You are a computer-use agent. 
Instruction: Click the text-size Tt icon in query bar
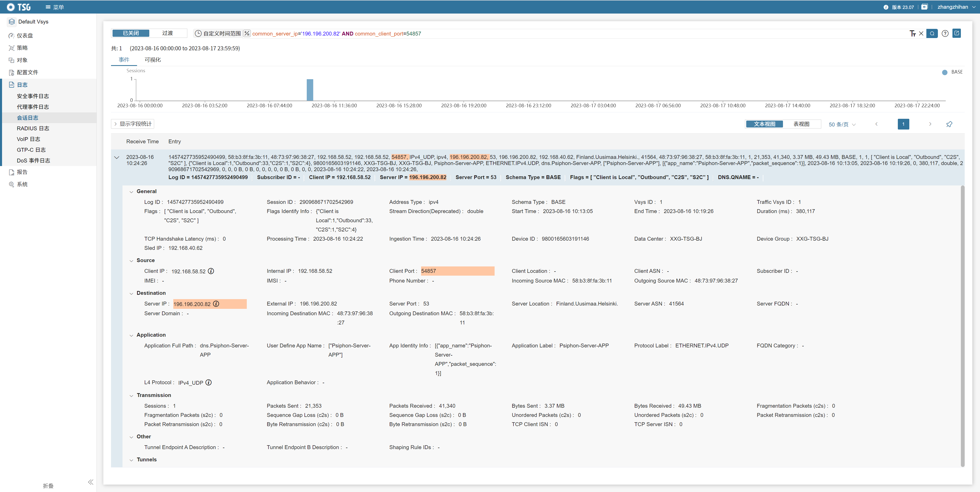click(x=912, y=33)
